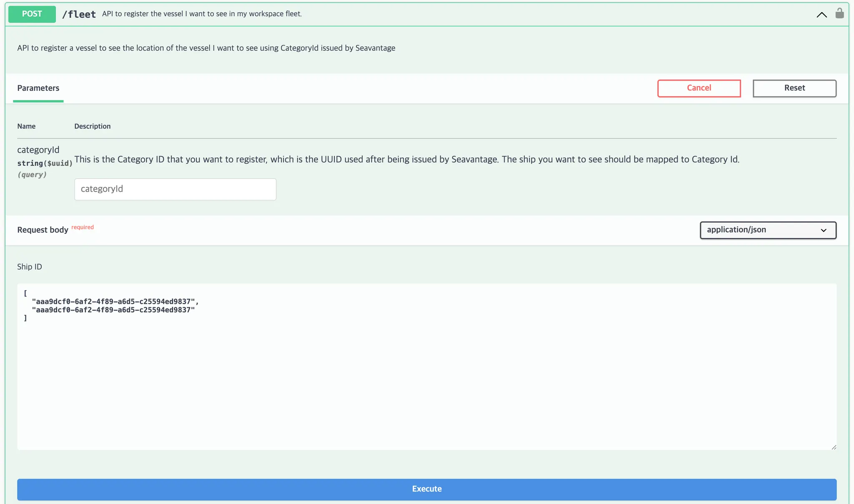Select the Parameters tab
Viewport: 854px width, 504px height.
[38, 88]
